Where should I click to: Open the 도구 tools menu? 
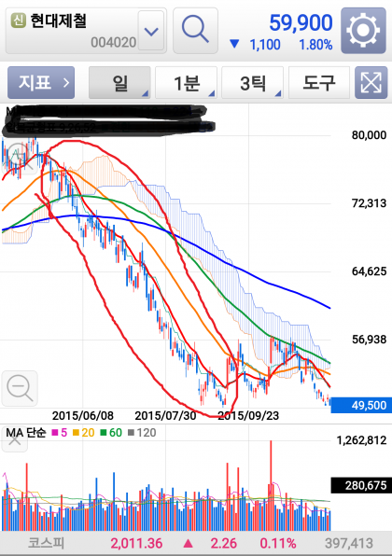click(319, 83)
